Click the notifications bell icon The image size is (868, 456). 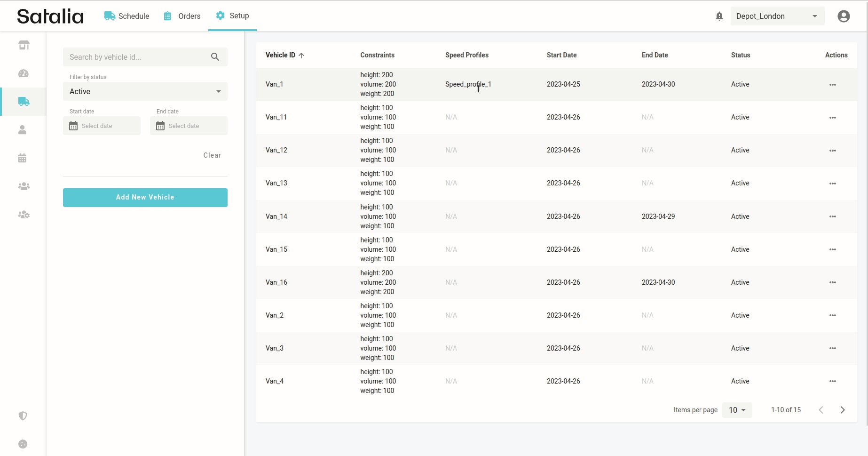[719, 16]
